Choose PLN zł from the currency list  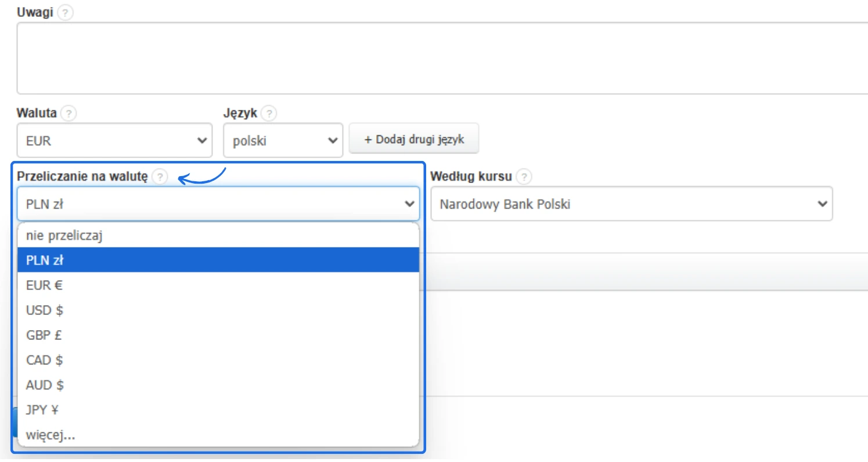point(218,260)
